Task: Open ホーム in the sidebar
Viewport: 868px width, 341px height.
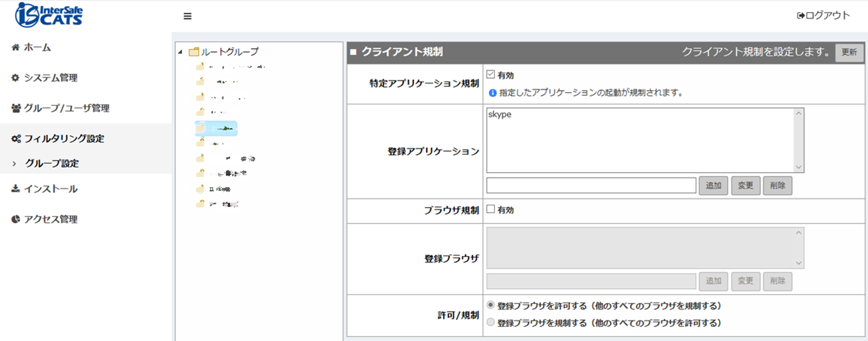Action: (37, 47)
